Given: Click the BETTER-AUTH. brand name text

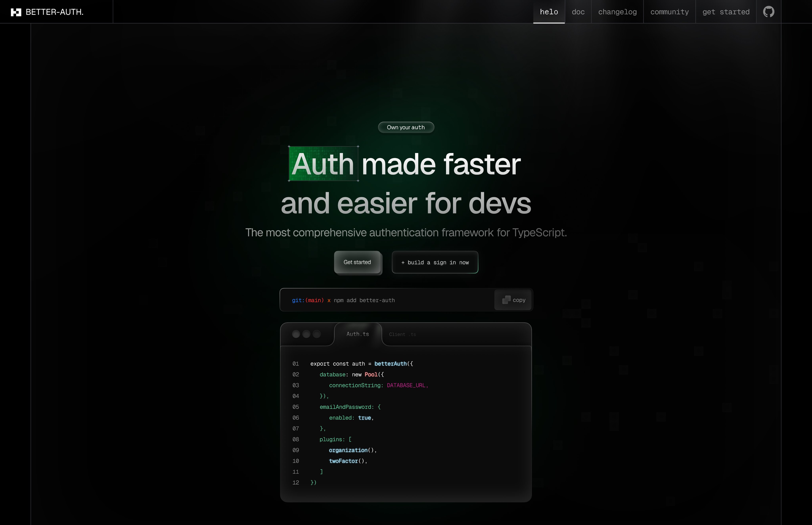Looking at the screenshot, I should coord(55,12).
